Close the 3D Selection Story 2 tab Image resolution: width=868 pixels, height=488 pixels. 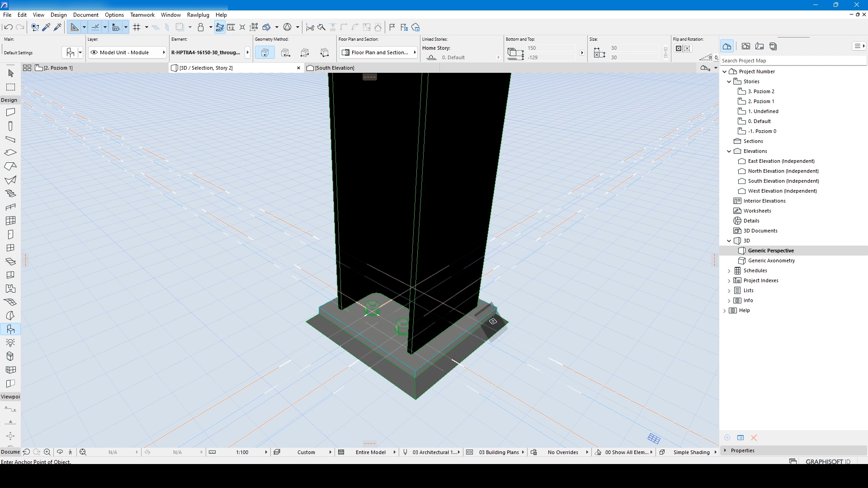coord(298,68)
